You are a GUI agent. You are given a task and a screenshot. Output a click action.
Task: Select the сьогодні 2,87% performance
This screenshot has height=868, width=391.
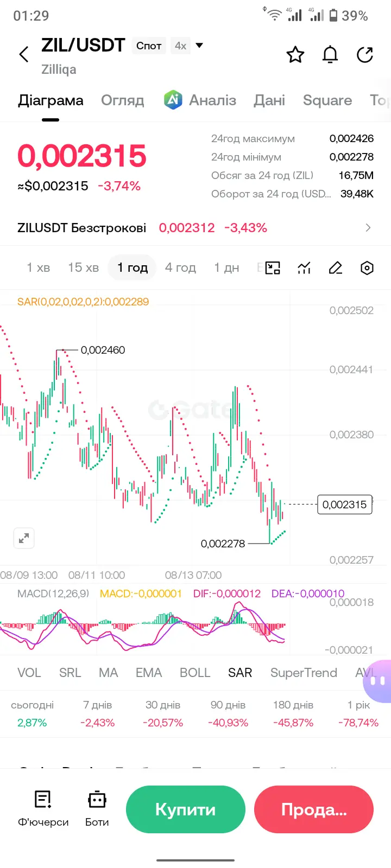pyautogui.click(x=32, y=714)
